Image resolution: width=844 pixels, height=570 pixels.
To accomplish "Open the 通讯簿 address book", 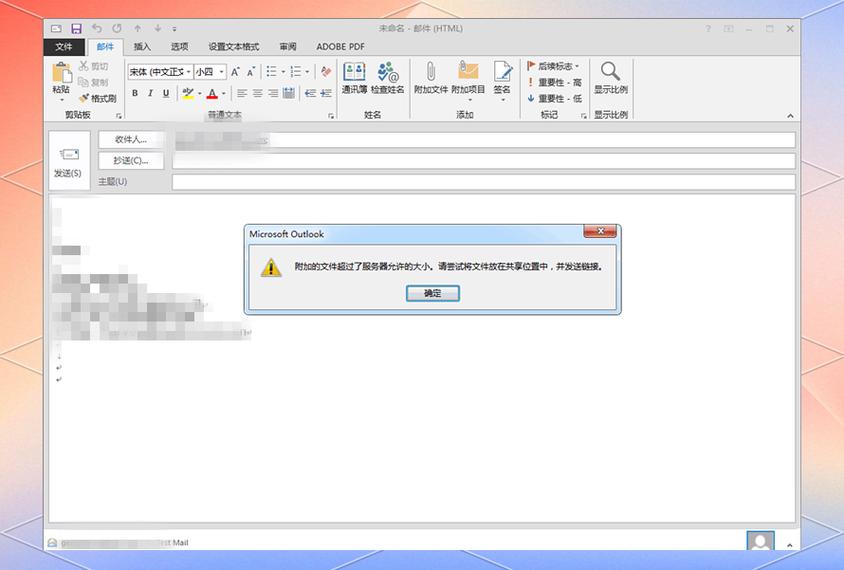I will pos(354,78).
